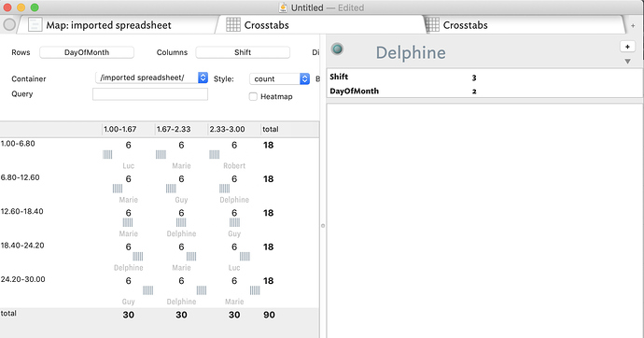This screenshot has width=644, height=338.
Task: Click the round gray button left of tabs
Action: pos(9,24)
